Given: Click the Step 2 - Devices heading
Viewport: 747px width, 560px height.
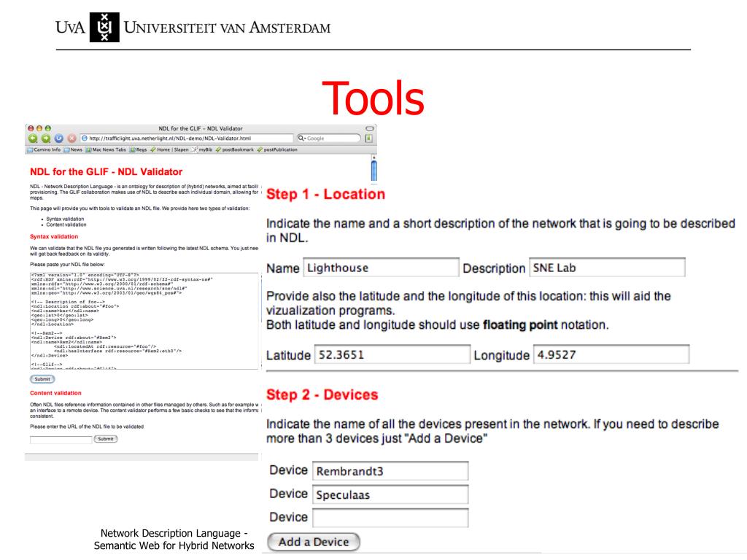Looking at the screenshot, I should tap(322, 394).
